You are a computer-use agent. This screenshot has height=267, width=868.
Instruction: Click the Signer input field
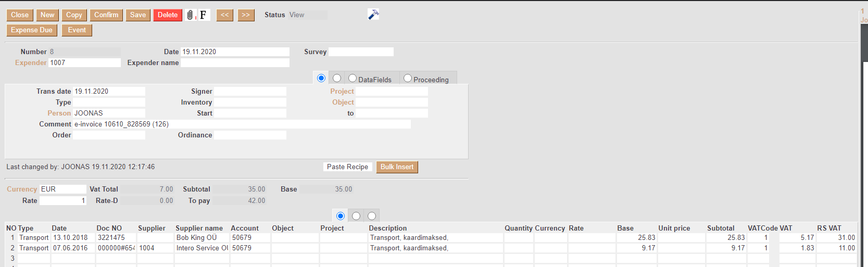250,91
